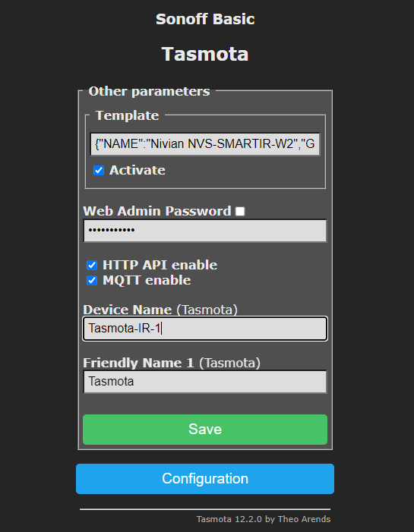This screenshot has width=414, height=532.
Task: Tick the show-password checkbox beside Web Admin Password
Action: tap(240, 212)
